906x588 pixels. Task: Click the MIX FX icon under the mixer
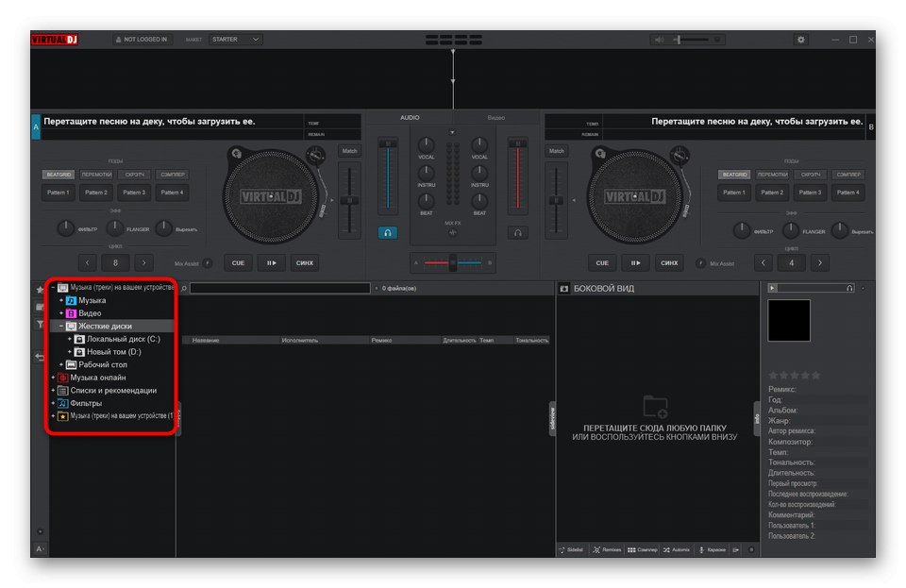pos(452,232)
